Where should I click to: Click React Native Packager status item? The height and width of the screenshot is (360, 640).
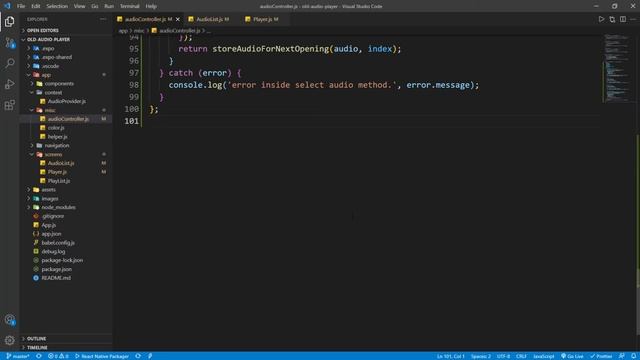click(102, 356)
